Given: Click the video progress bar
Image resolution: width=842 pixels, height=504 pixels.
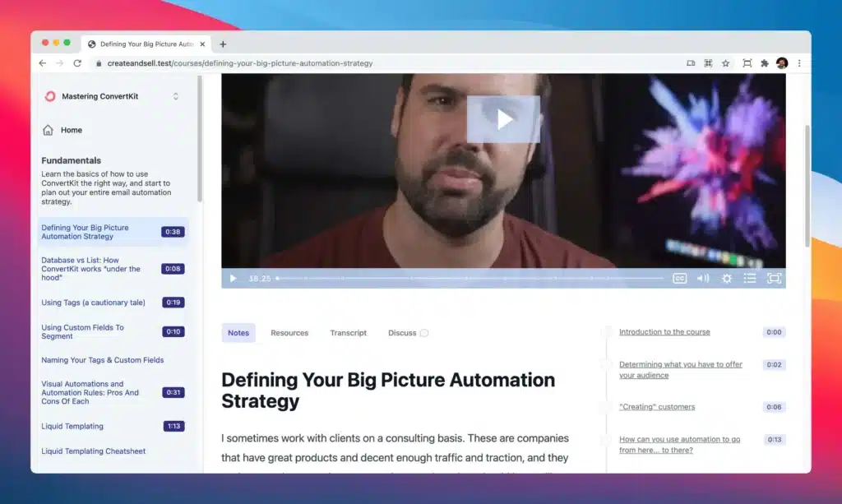Looking at the screenshot, I should click(469, 279).
